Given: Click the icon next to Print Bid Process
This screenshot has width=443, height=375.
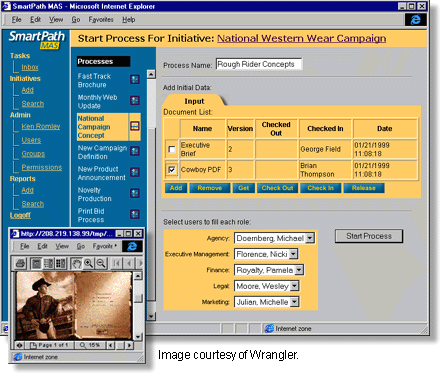Looking at the screenshot, I should click(135, 214).
